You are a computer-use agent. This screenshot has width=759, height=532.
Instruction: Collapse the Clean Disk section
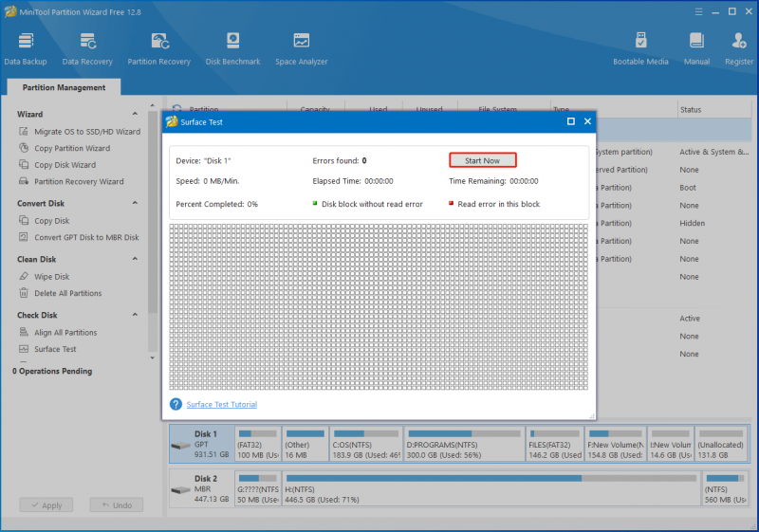(135, 259)
